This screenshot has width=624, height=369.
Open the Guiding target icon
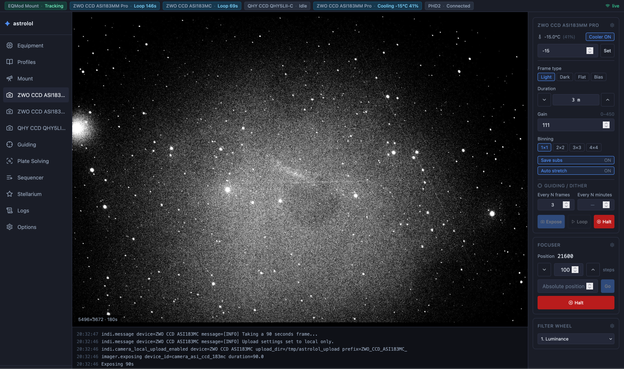pyautogui.click(x=10, y=144)
